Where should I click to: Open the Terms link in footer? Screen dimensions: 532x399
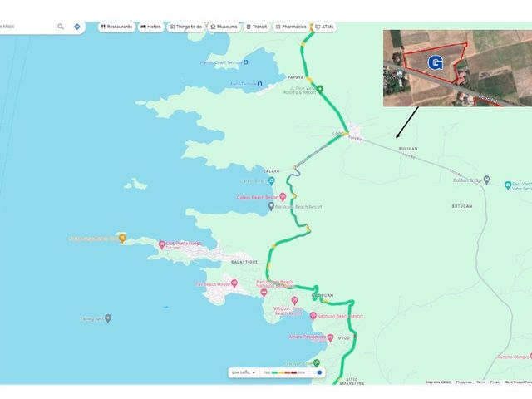point(480,382)
